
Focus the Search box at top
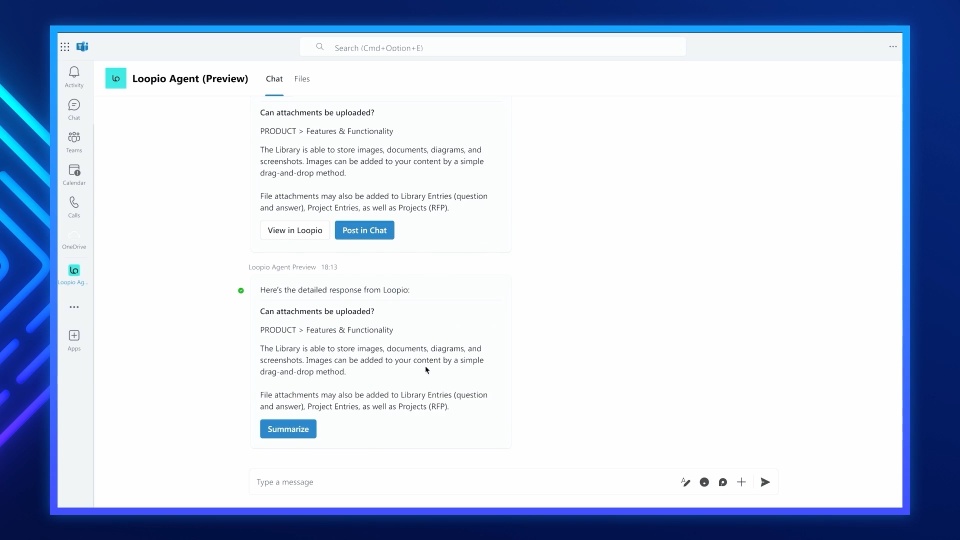click(493, 47)
